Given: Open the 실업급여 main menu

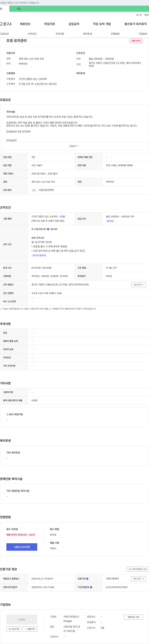Looking at the screenshot, I should pyautogui.click(x=74, y=24).
